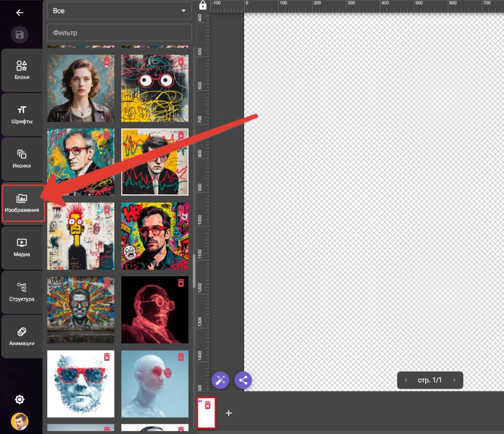Add a new page with plus button
Screen dimensions: 504x434
click(x=229, y=413)
